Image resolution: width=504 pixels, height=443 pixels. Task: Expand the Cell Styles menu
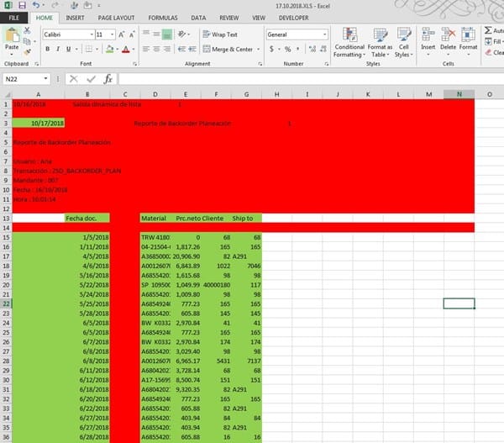[404, 43]
